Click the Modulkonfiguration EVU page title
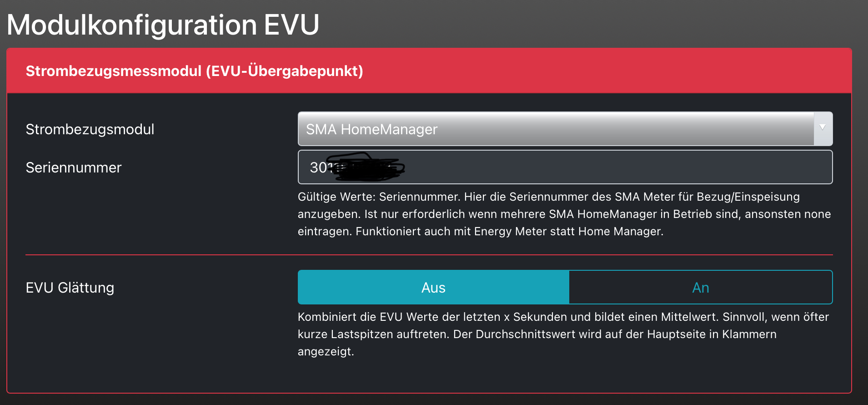 tap(163, 25)
